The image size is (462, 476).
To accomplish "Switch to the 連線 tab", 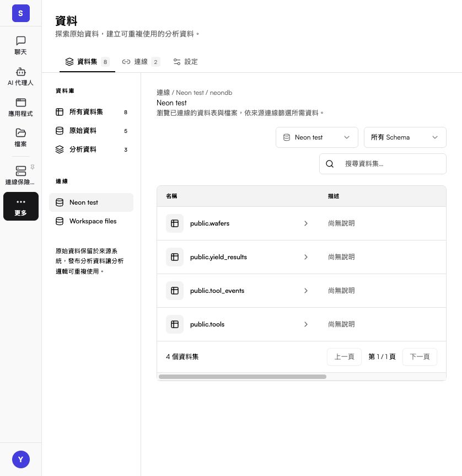I will coord(141,62).
